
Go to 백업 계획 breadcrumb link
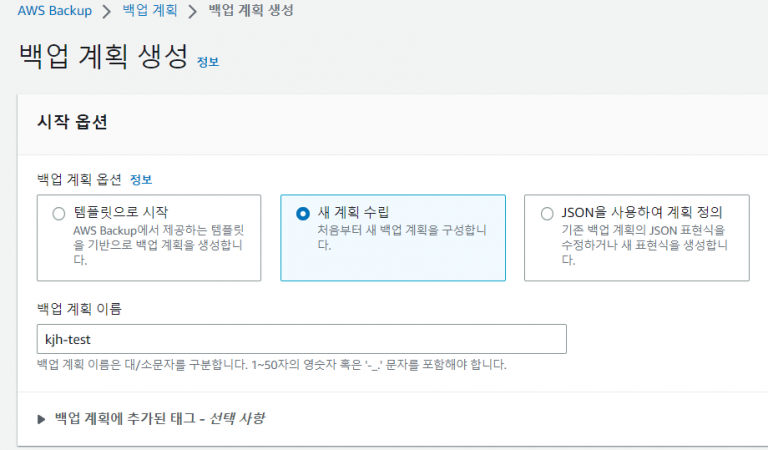(151, 11)
